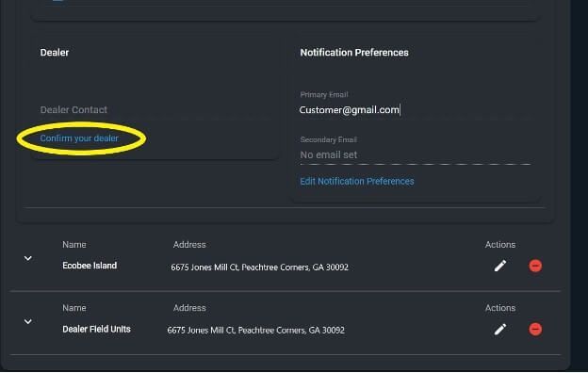Image resolution: width=588 pixels, height=373 pixels.
Task: Edit the Dealer Field Units location
Action: click(x=499, y=329)
